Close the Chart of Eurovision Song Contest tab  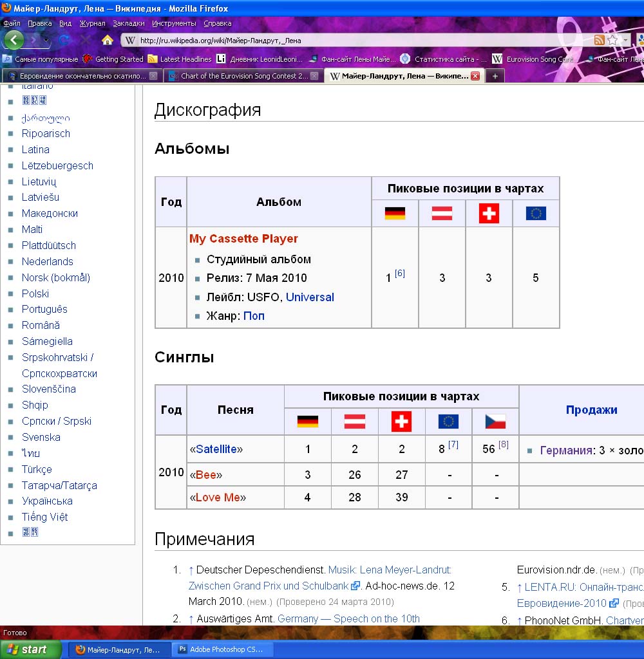point(314,76)
